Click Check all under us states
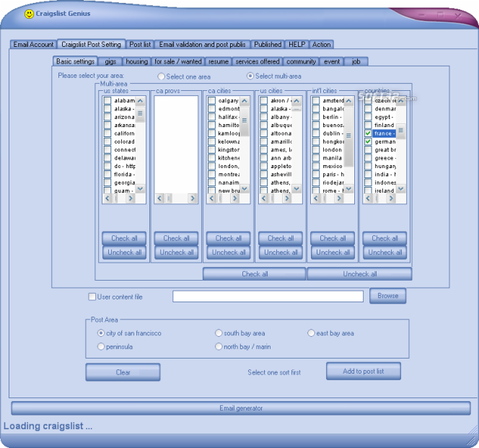Image resolution: width=479 pixels, height=448 pixels. pyautogui.click(x=124, y=238)
